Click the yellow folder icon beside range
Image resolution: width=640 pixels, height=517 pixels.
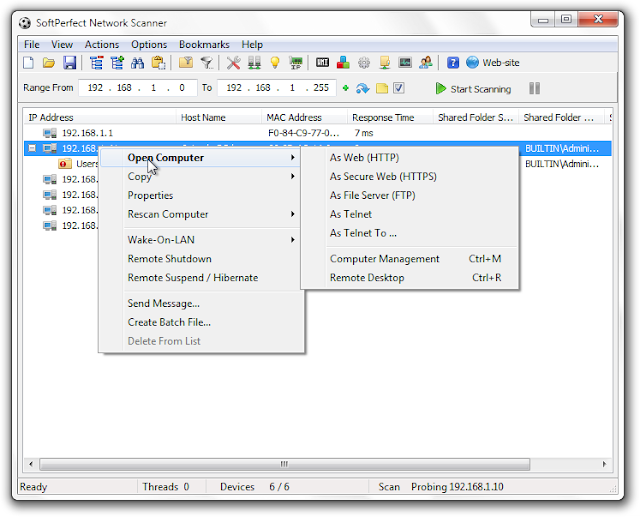[x=382, y=88]
